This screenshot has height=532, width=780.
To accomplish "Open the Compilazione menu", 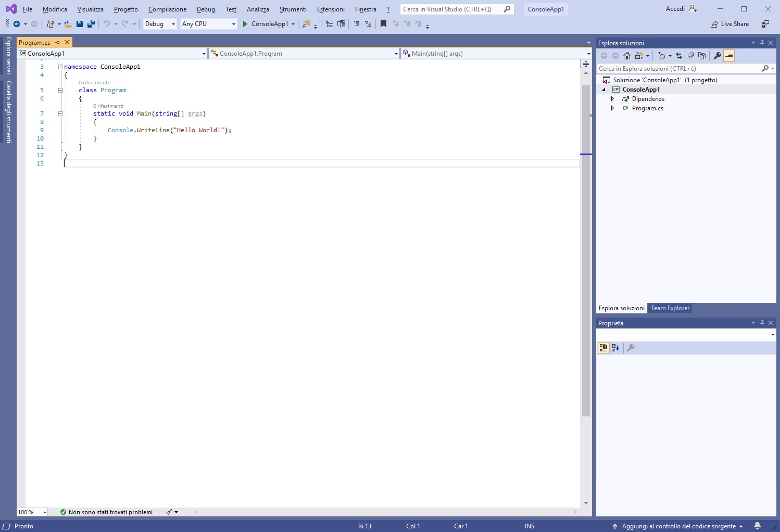I will [167, 9].
